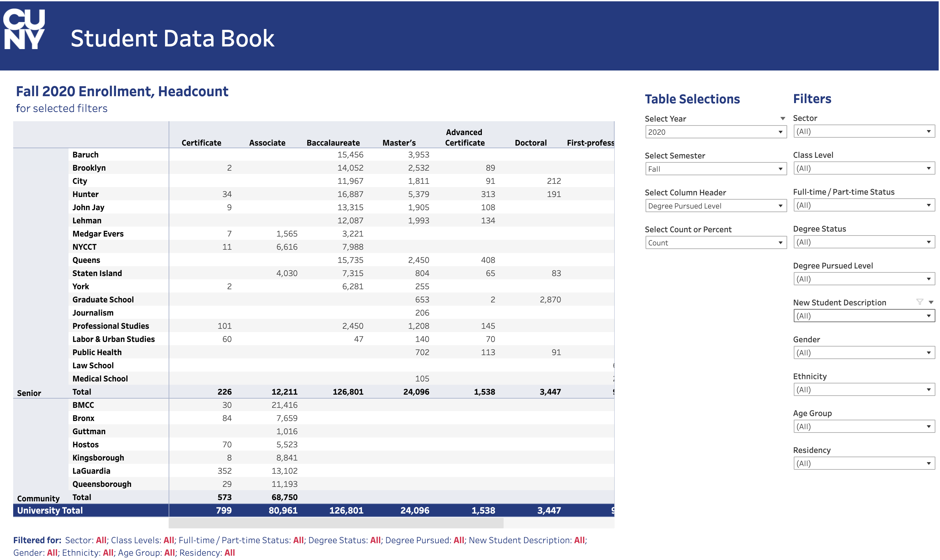Expand the Ethnicity filter dropdown
Viewport: 940px width, 560px height.
[864, 390]
